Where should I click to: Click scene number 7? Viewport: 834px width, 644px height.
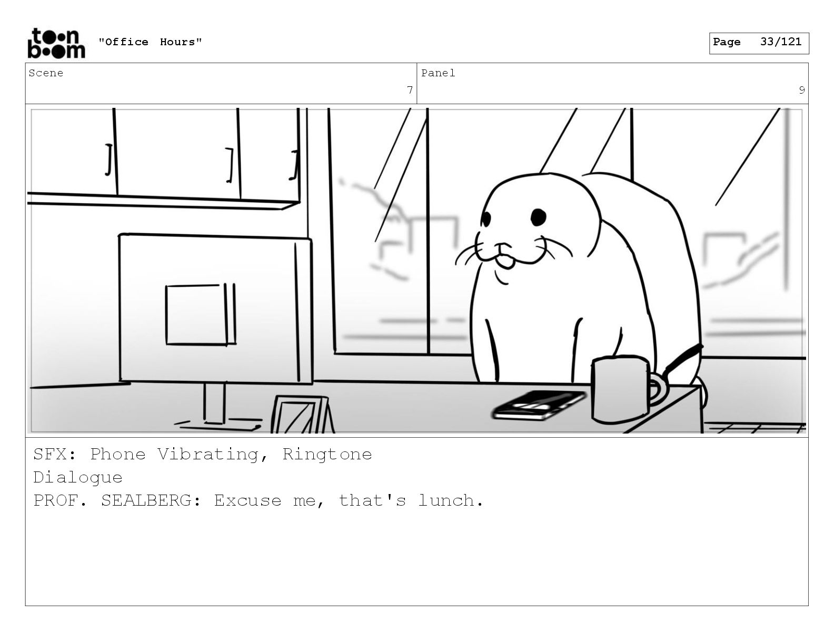click(410, 90)
